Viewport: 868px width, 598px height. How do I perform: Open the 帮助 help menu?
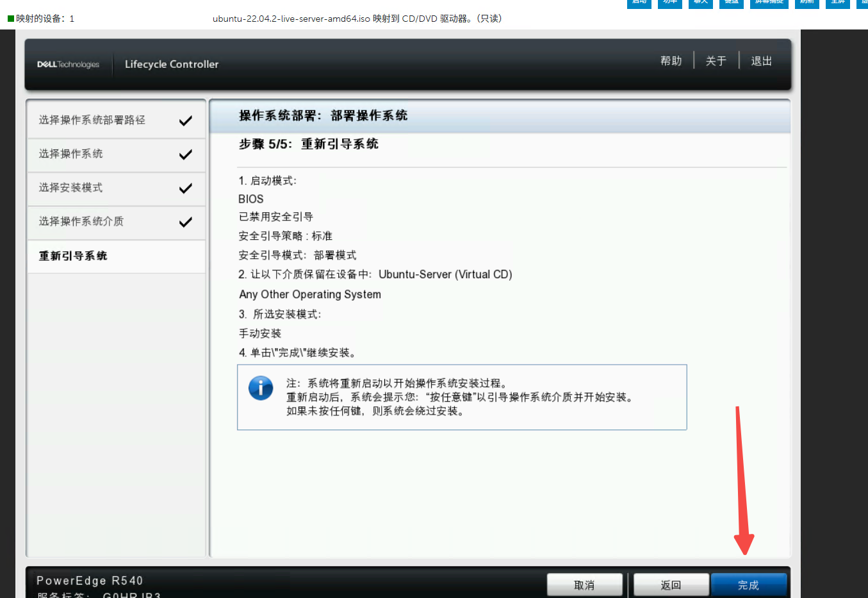(671, 61)
